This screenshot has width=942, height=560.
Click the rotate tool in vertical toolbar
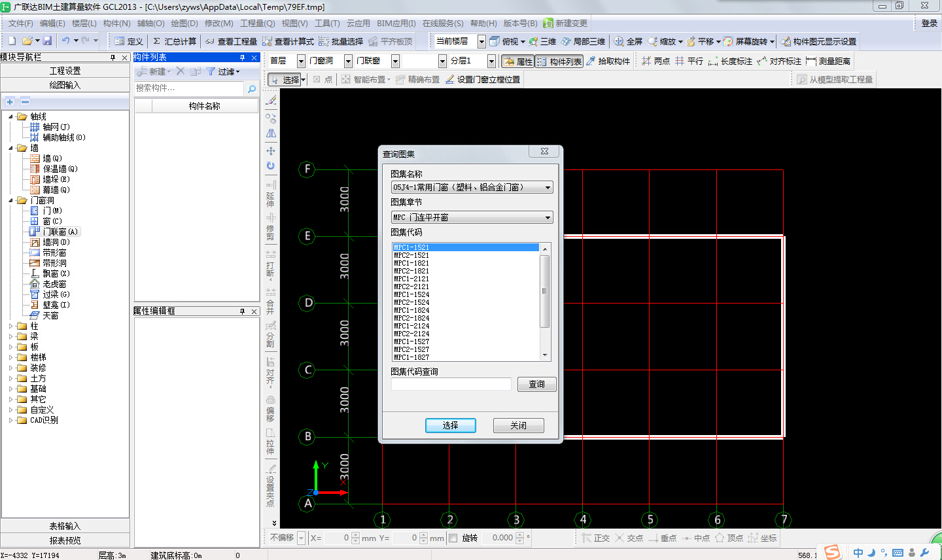tap(271, 166)
